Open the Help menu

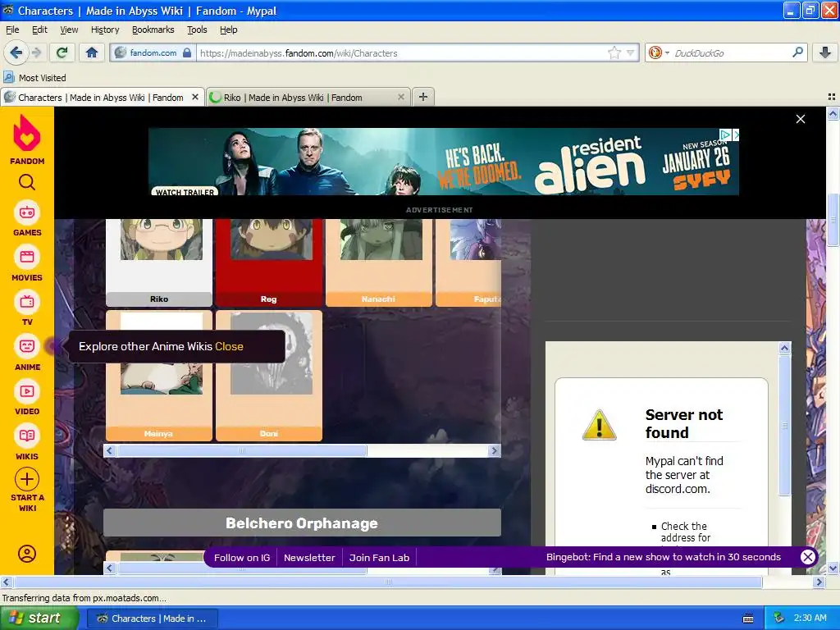(x=229, y=30)
